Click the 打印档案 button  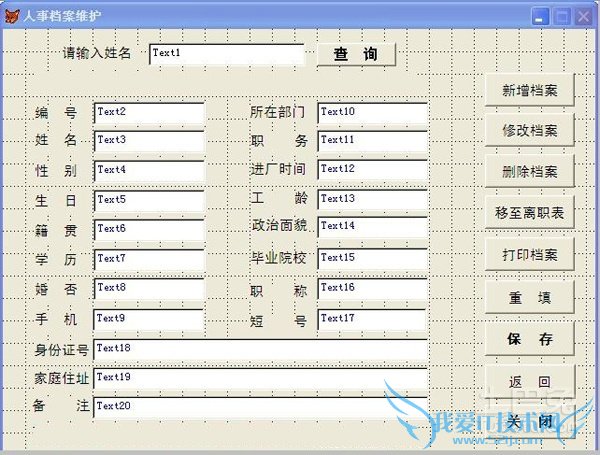[530, 254]
